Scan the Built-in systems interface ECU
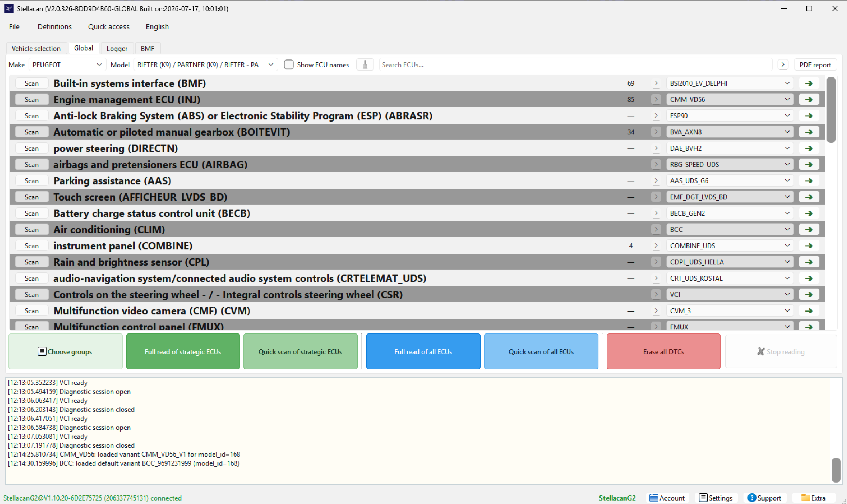This screenshot has width=847, height=504. click(x=32, y=83)
